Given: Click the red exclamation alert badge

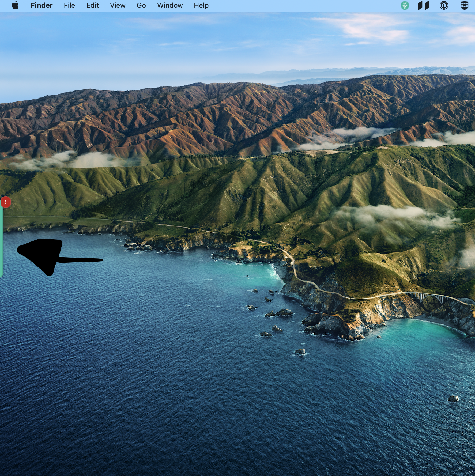Looking at the screenshot, I should (x=6, y=202).
